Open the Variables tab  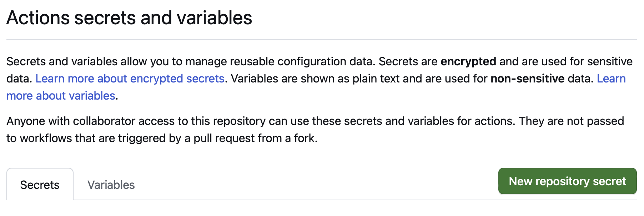click(x=111, y=185)
